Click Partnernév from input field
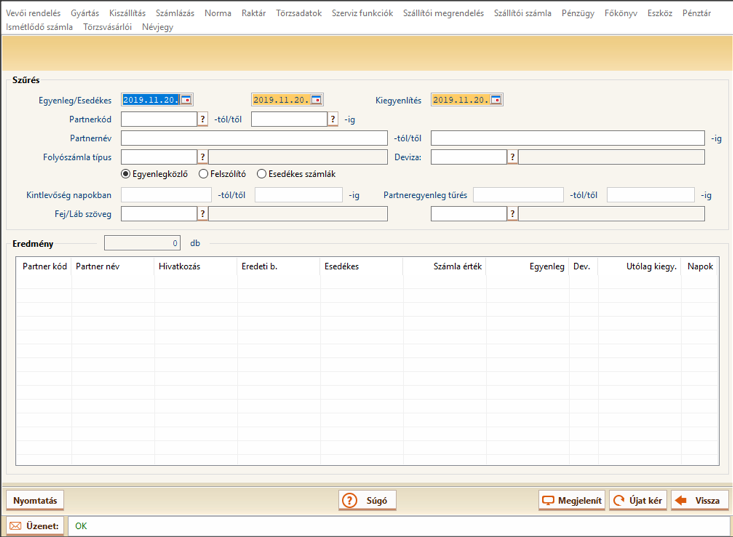This screenshot has width=733, height=537. 254,138
